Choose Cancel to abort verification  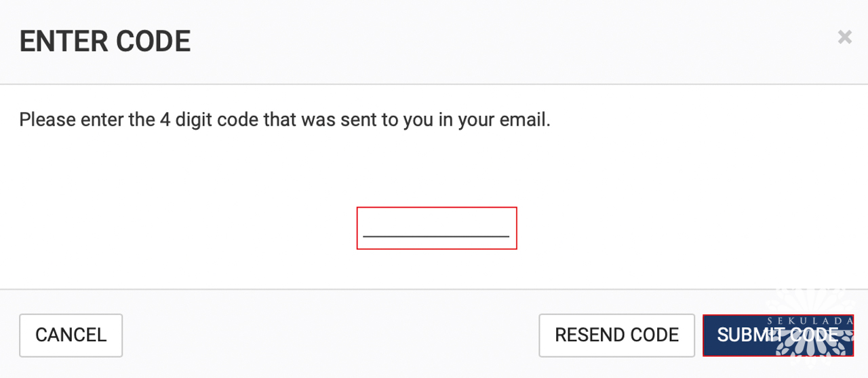click(x=71, y=335)
